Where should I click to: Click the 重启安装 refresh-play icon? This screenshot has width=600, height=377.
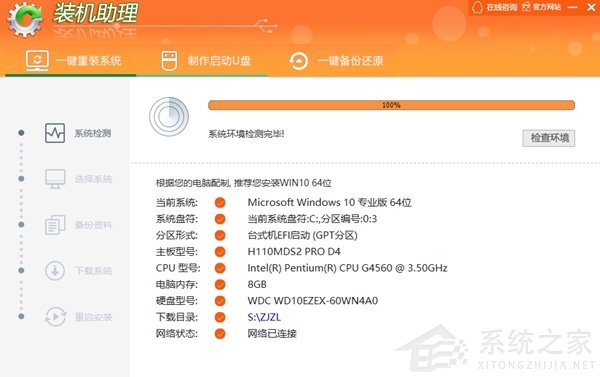[55, 317]
